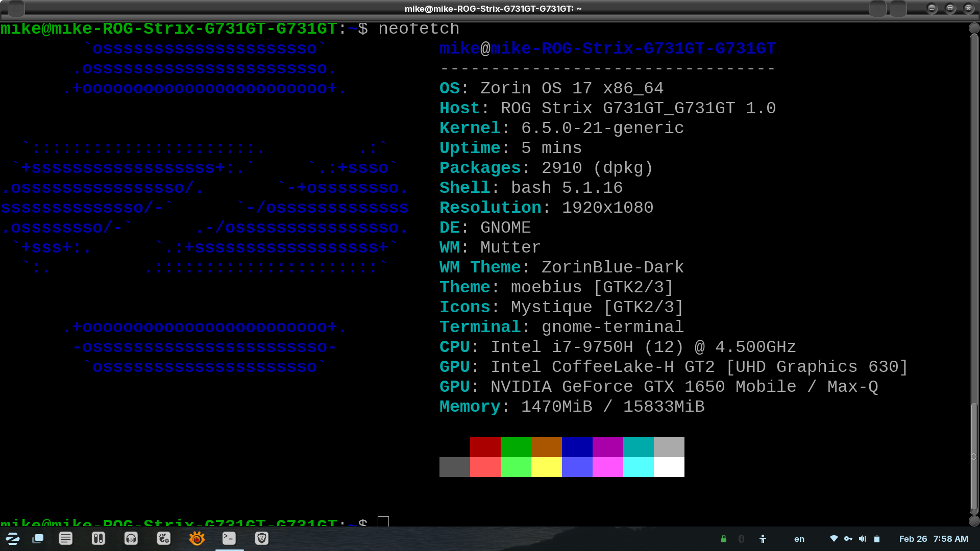This screenshot has width=980, height=551.
Task: Click the icons value "Mystique [GTK2/3]"
Action: pyautogui.click(x=598, y=307)
